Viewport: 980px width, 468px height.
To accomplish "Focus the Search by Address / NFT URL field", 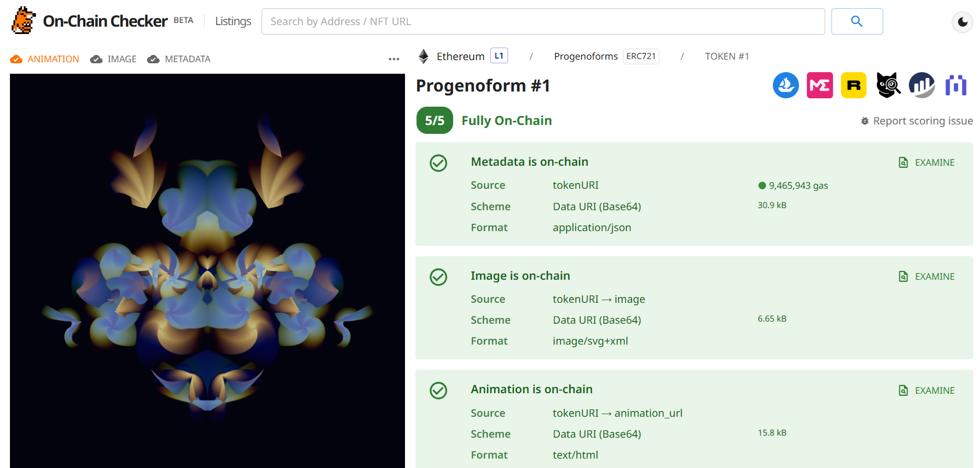I will pos(543,21).
